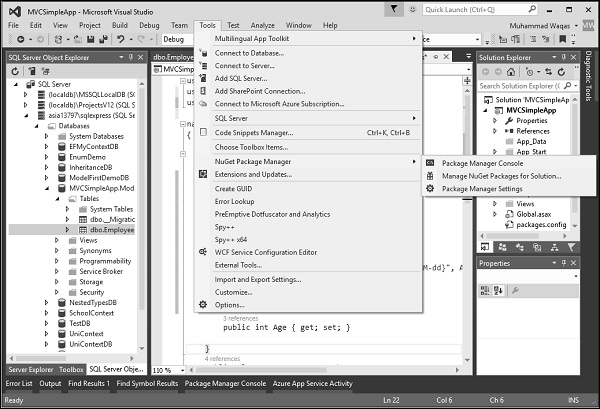Close the SQL Server Object Explorer panel
This screenshot has height=409, width=600.
141,57
